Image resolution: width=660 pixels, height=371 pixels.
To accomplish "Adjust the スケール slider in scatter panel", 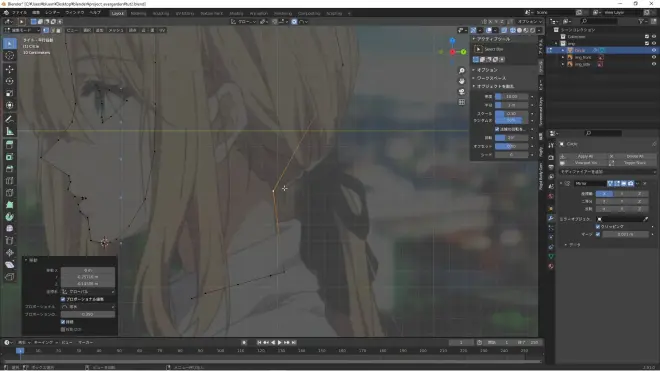I will [x=511, y=114].
